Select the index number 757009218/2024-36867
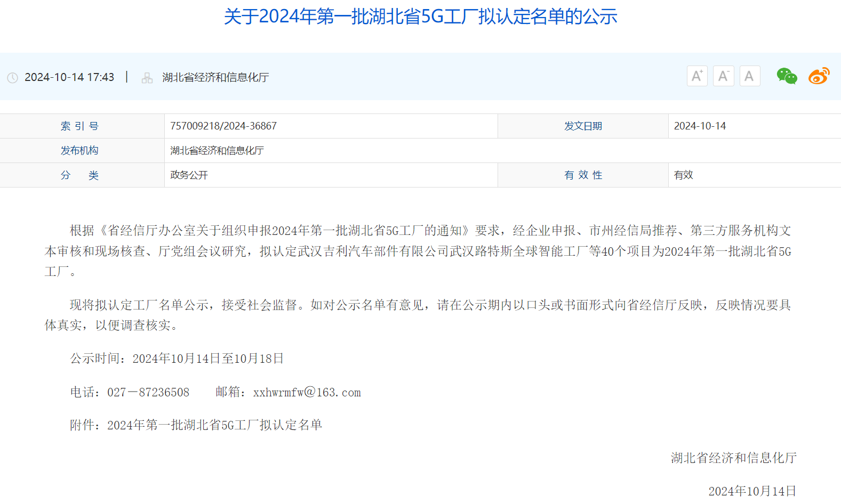The height and width of the screenshot is (504, 841). pyautogui.click(x=223, y=126)
